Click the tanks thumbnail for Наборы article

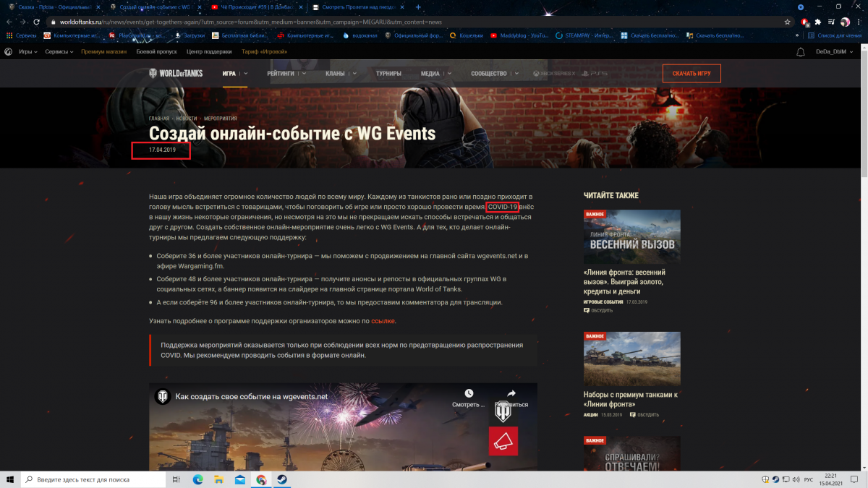pos(631,359)
